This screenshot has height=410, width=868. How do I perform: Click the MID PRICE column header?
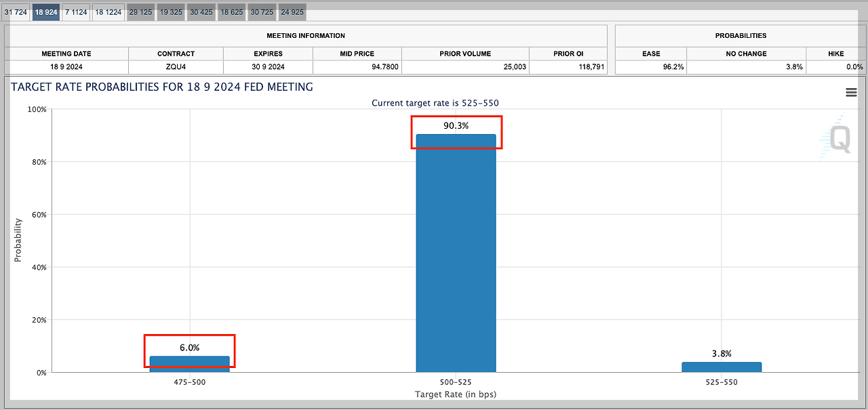[357, 54]
